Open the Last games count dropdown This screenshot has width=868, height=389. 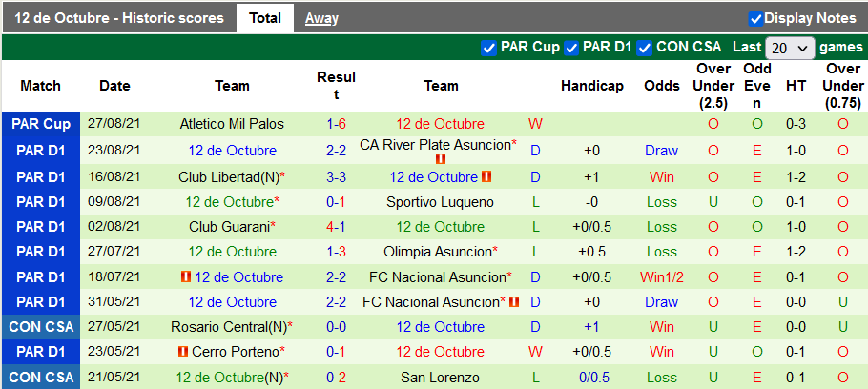coord(790,47)
